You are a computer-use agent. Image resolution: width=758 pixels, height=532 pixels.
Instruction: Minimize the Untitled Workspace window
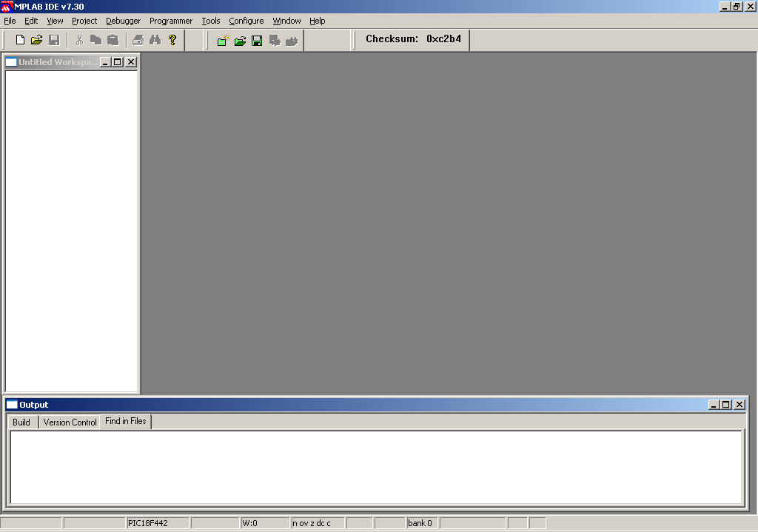[x=105, y=62]
